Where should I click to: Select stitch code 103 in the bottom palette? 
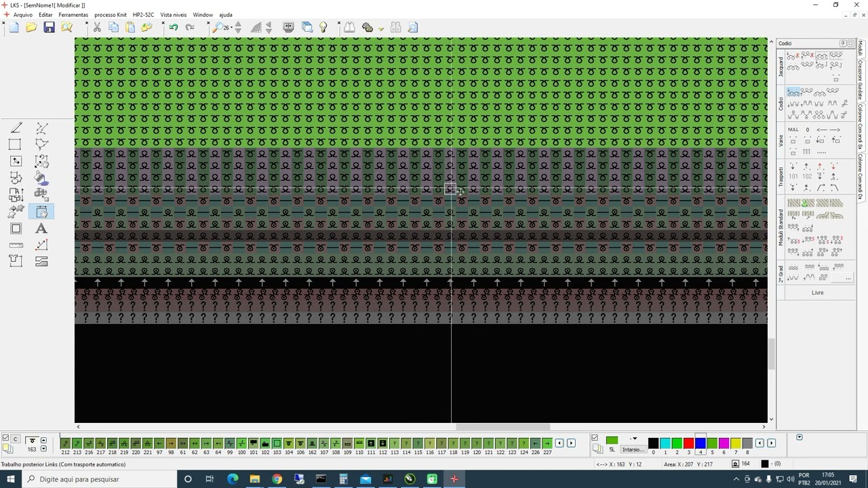point(277,443)
